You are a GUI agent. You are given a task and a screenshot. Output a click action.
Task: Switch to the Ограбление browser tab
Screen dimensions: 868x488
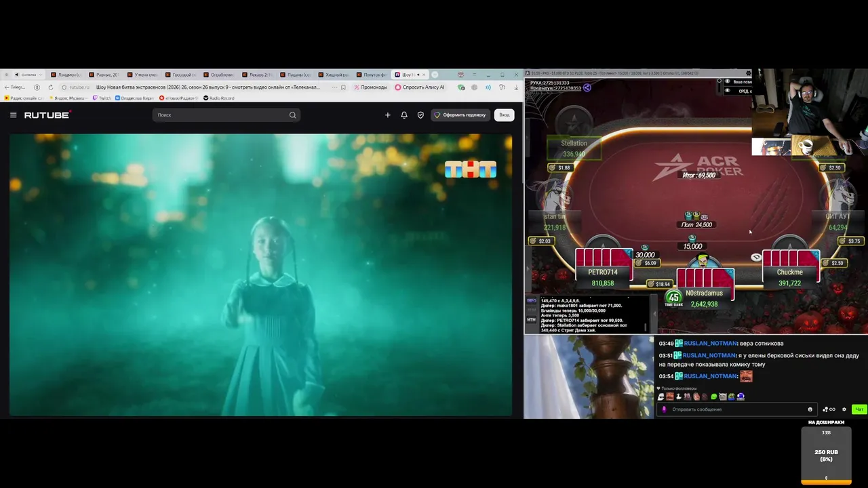pos(220,75)
